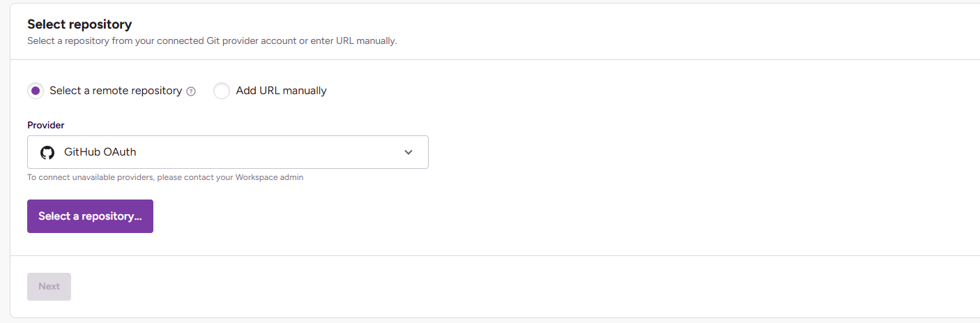
Task: Click the help icon beside remote repository
Action: (191, 91)
